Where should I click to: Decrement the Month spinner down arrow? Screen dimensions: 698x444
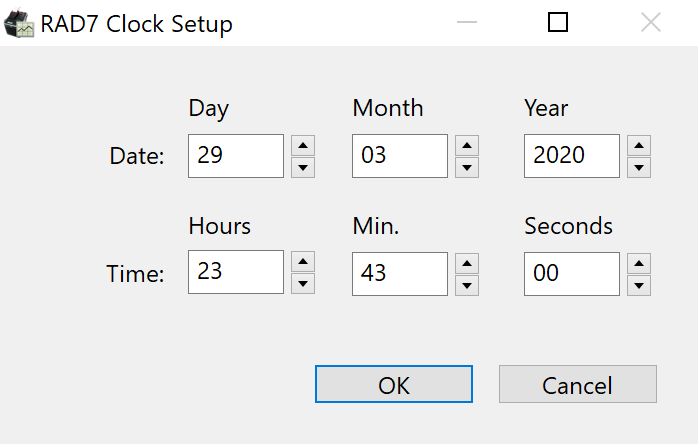[466, 167]
